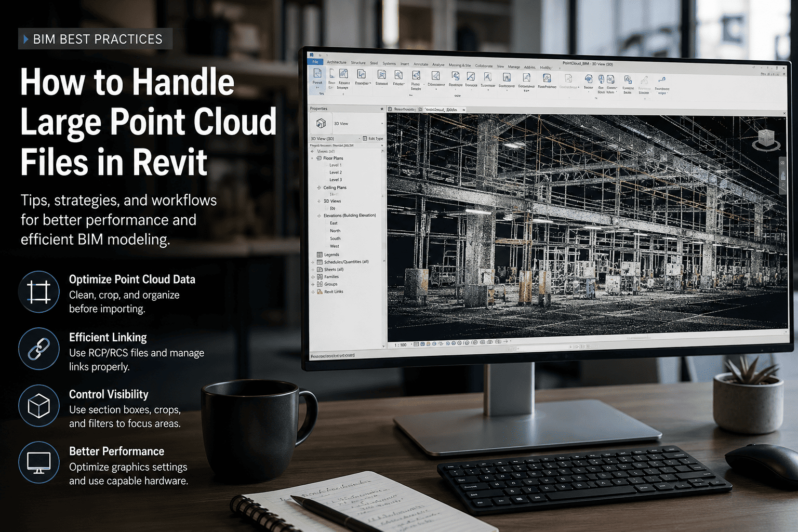Expand the Revit Links node

313,291
